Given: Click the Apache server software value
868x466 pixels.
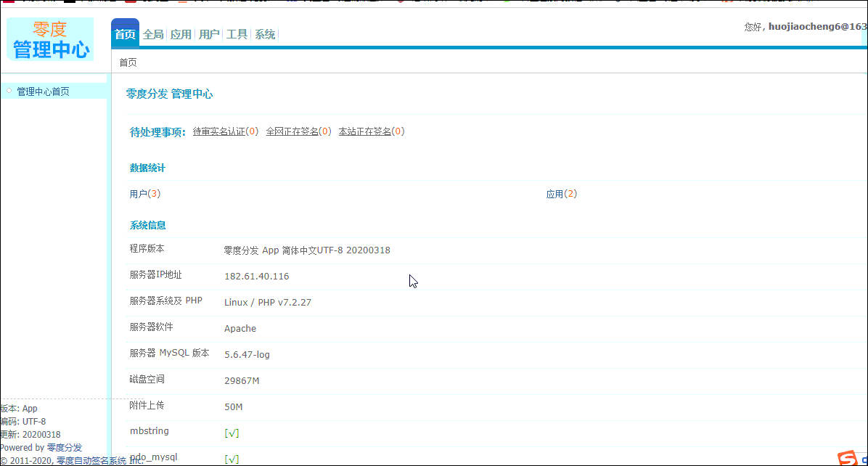Looking at the screenshot, I should [x=240, y=328].
